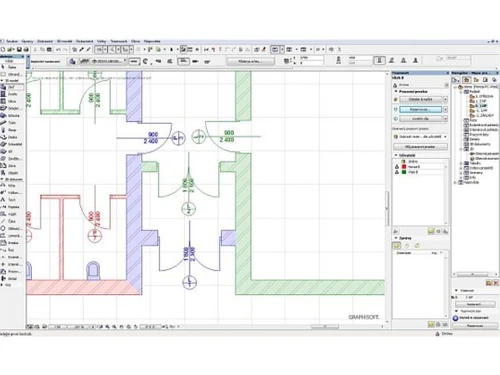This screenshot has height=375, width=500.
Task: Click the Rezervovat button at the Navigator bottom
Action: click(475, 326)
